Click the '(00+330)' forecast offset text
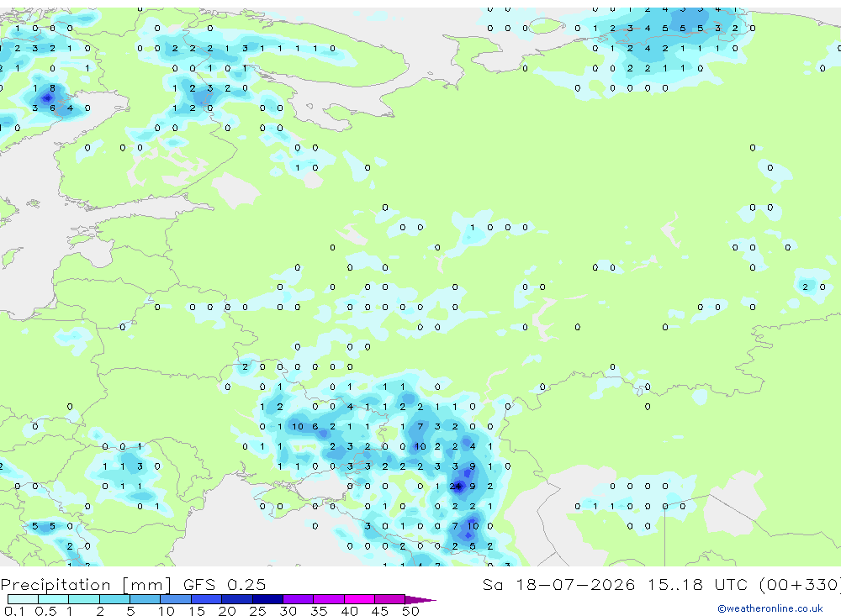 coord(800,584)
